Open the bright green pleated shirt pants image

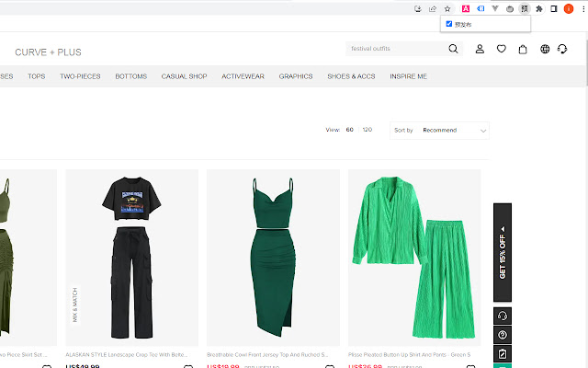click(414, 258)
